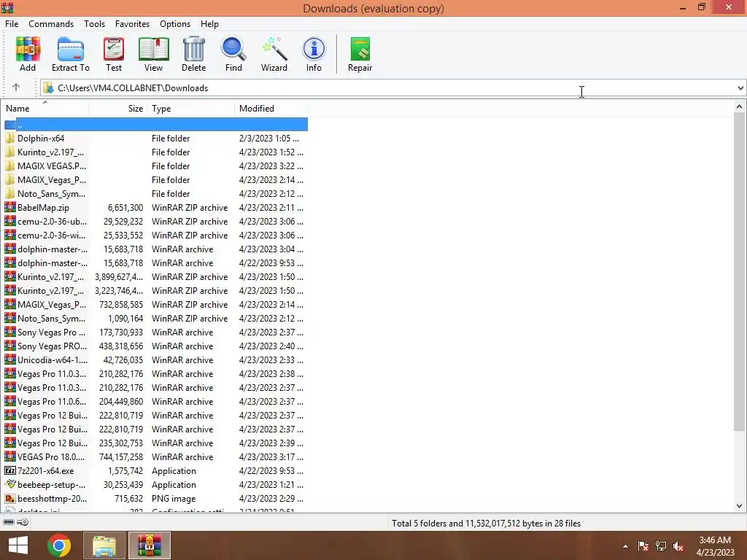
Task: Click the Delete trash can icon
Action: [x=194, y=54]
